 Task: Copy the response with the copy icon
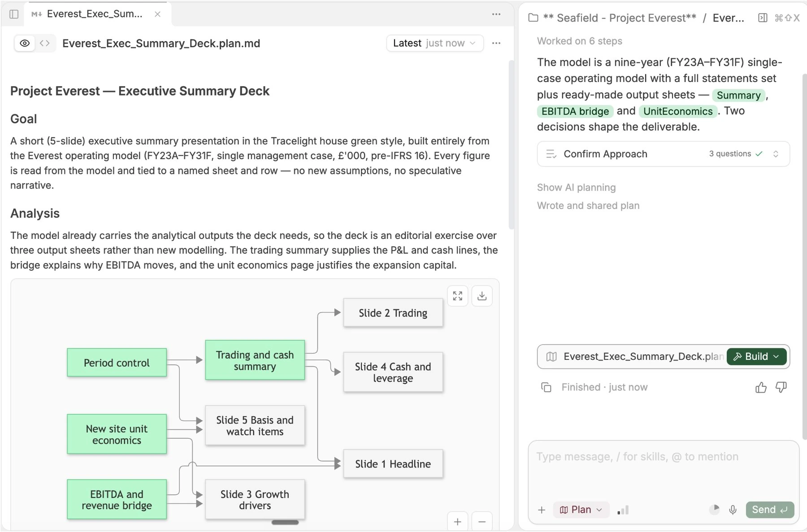click(x=546, y=387)
